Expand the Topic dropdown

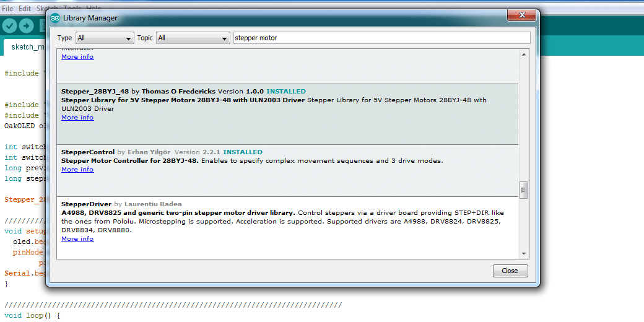[x=193, y=38]
